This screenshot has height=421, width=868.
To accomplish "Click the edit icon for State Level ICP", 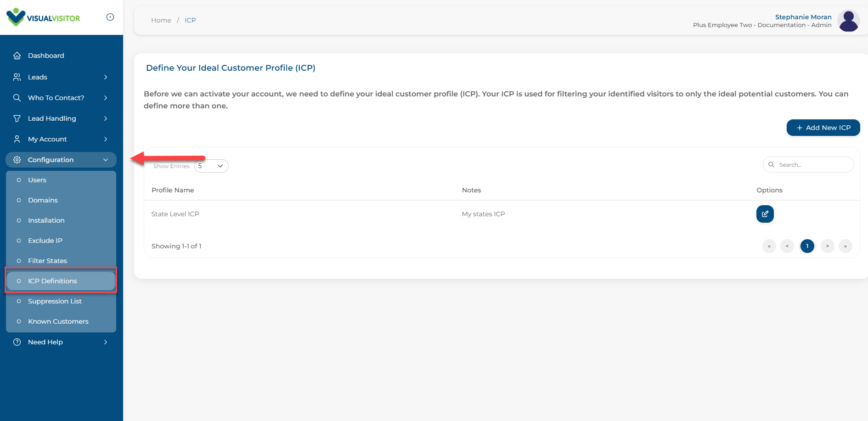I will (765, 214).
